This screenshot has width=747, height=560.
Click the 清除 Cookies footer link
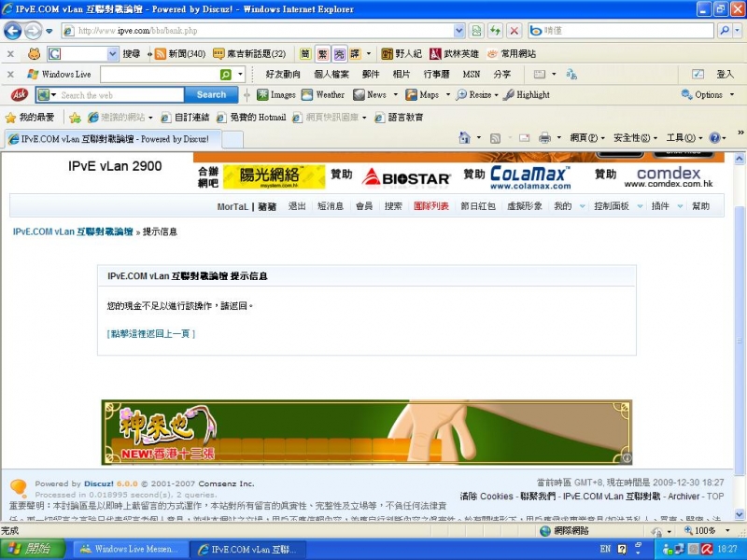(486, 497)
